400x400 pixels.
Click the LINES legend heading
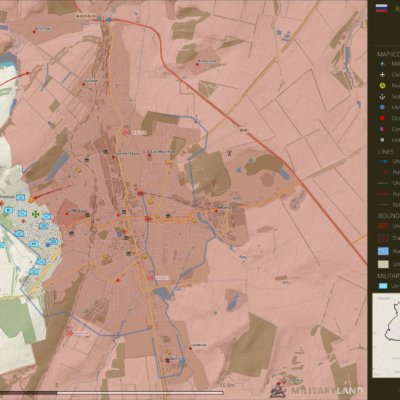386,152
